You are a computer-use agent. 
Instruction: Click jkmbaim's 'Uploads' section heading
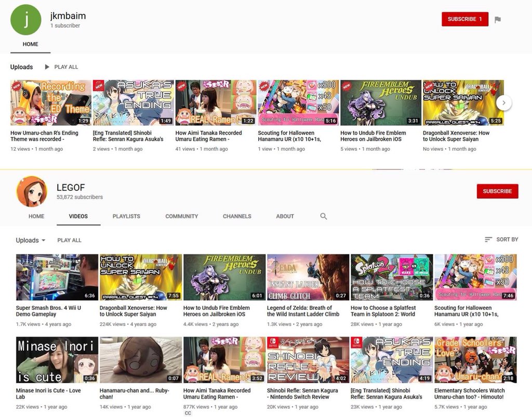pyautogui.click(x=21, y=67)
